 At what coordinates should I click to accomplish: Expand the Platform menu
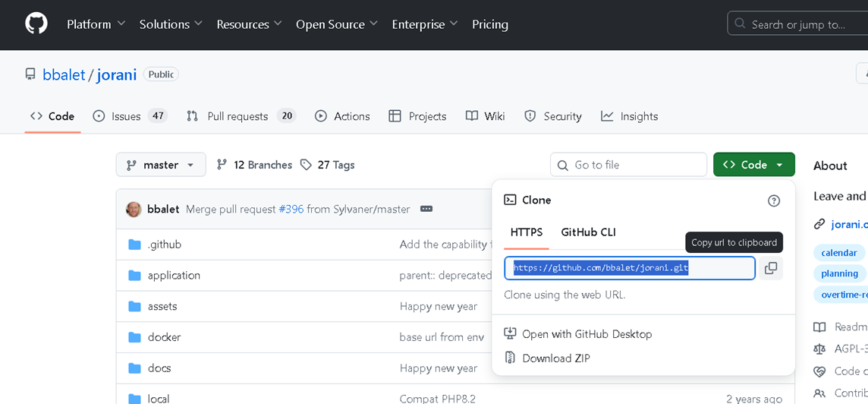96,24
